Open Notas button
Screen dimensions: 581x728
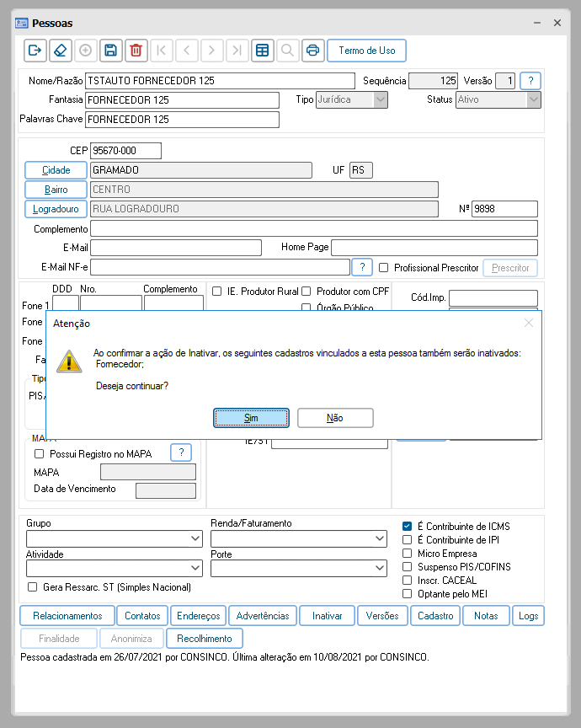pyautogui.click(x=486, y=616)
